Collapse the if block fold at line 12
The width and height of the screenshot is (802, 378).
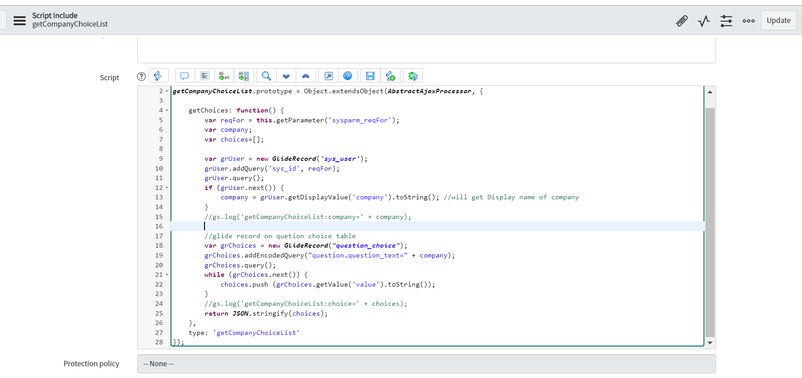[167, 188]
